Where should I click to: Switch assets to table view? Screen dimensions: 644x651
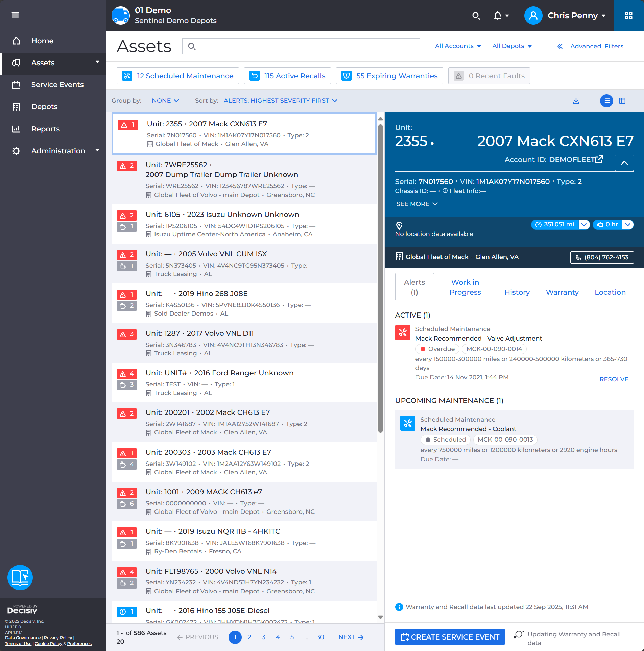pyautogui.click(x=622, y=101)
